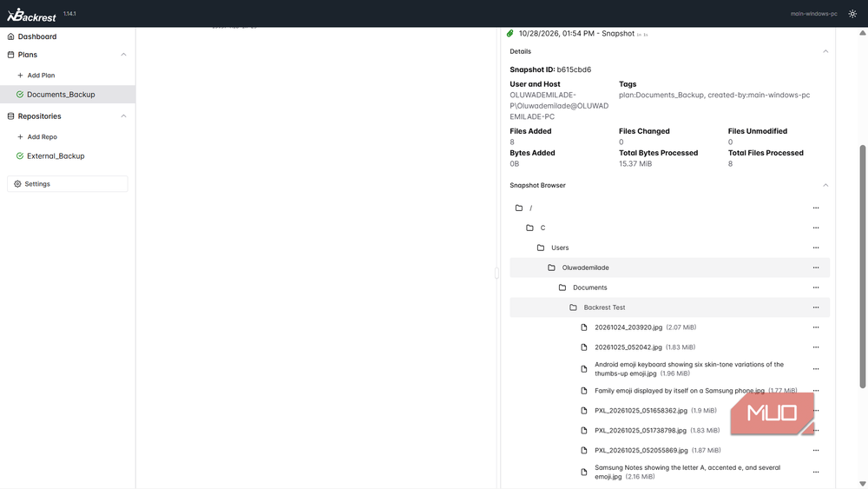Click the Backrest logo
This screenshot has height=489, width=868.
click(x=31, y=15)
